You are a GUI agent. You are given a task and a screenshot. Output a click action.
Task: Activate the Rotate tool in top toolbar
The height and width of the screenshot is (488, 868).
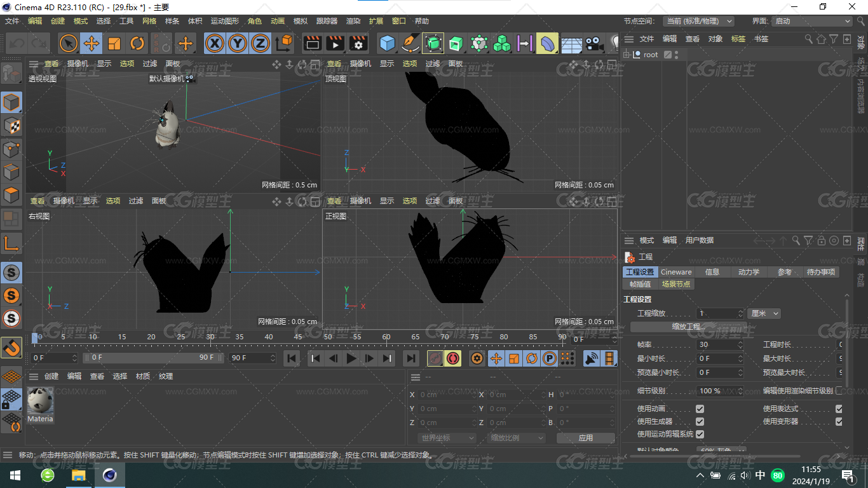(x=137, y=43)
